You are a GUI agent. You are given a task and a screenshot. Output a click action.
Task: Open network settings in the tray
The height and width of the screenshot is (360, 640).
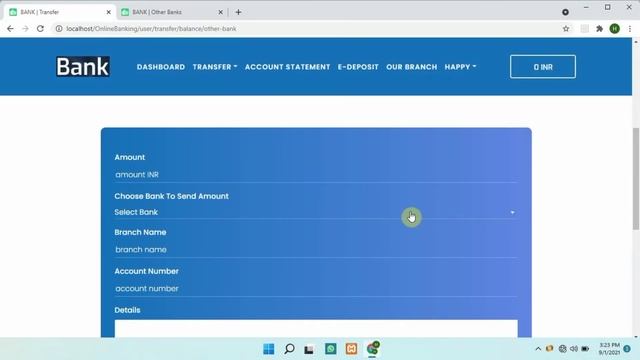[562, 349]
